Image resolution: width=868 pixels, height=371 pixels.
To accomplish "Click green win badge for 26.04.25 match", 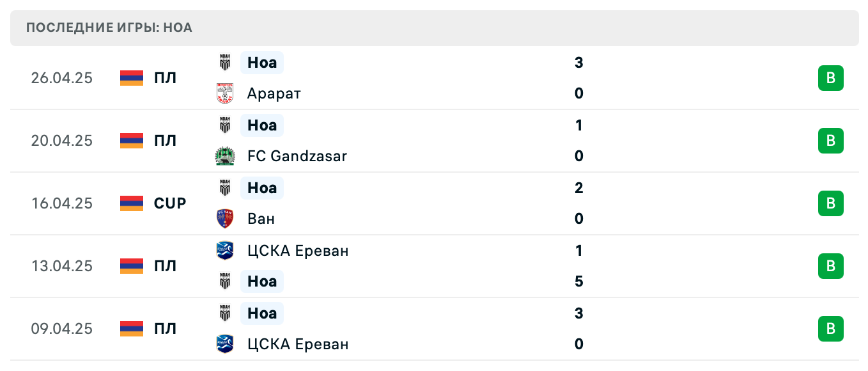I will [830, 78].
